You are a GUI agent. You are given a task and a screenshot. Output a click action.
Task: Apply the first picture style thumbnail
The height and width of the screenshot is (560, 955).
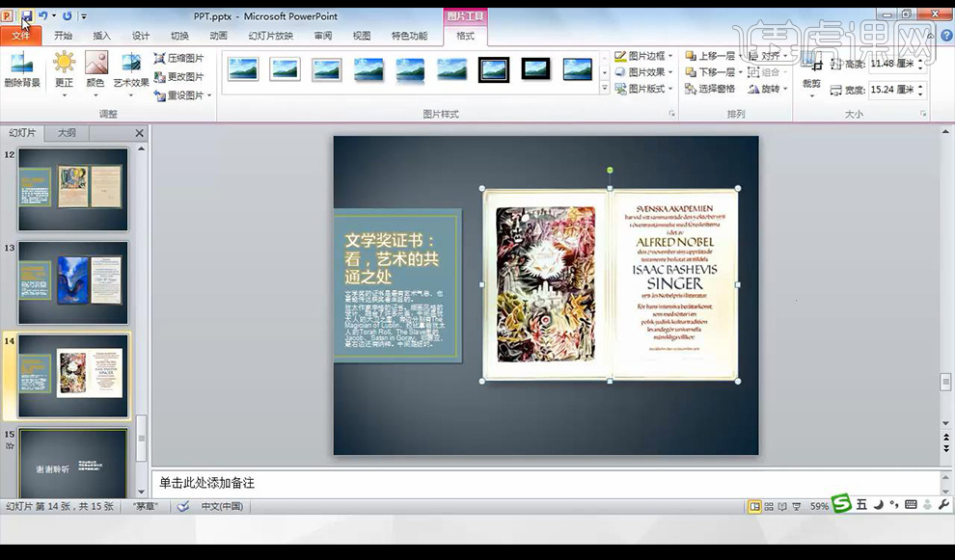(243, 69)
